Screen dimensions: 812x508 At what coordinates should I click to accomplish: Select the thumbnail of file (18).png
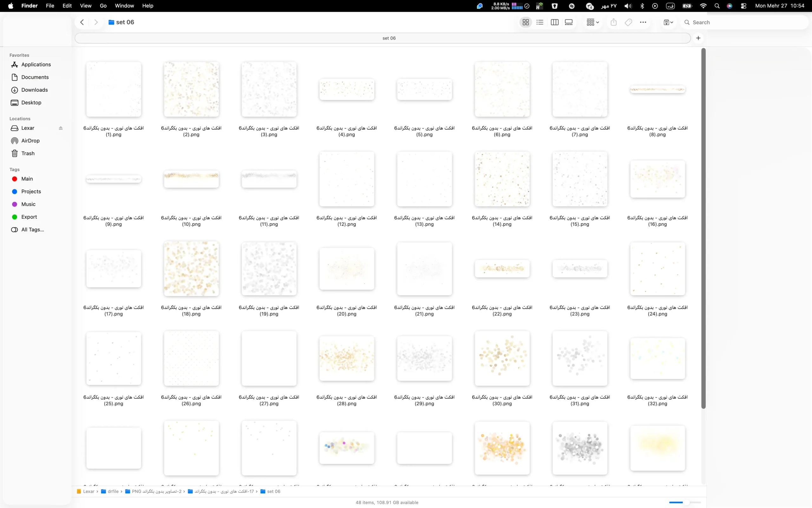pyautogui.click(x=191, y=269)
